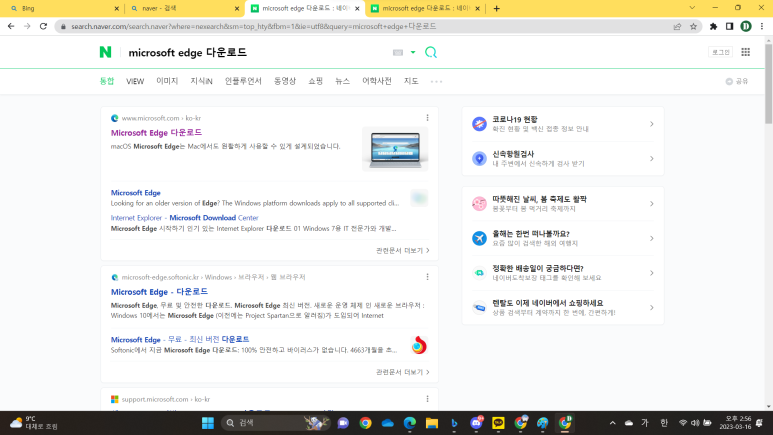This screenshot has height=435, width=773.
Task: Open the Microsoft Edge sub-link
Action: (x=136, y=193)
